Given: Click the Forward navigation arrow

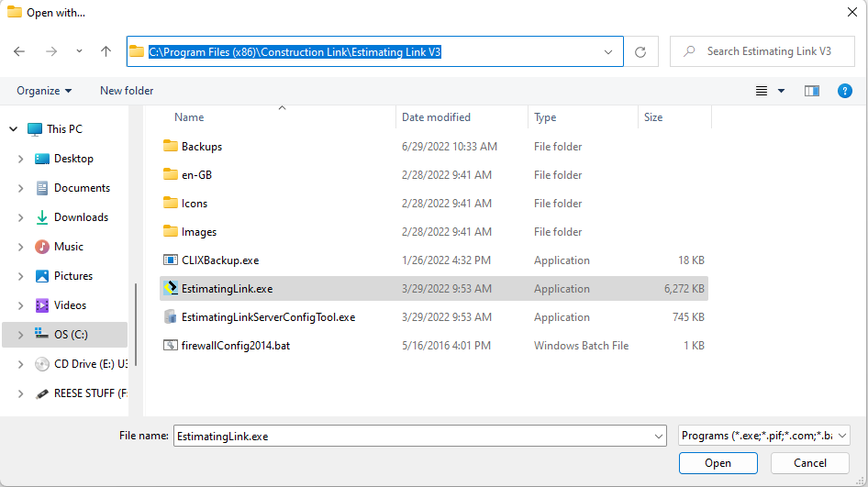Looking at the screenshot, I should [51, 51].
